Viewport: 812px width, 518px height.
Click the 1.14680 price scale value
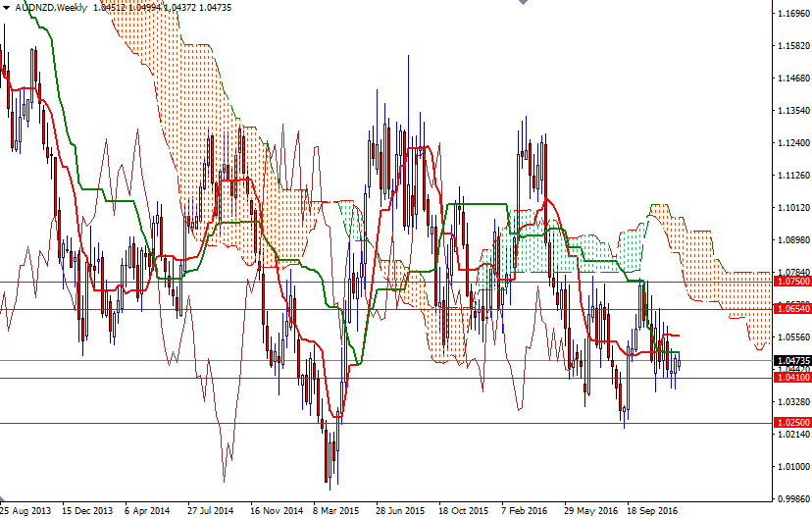pyautogui.click(x=793, y=78)
